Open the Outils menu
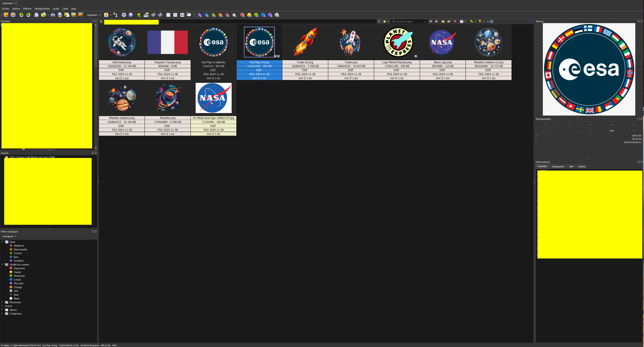This screenshot has width=644, height=347. pos(56,9)
